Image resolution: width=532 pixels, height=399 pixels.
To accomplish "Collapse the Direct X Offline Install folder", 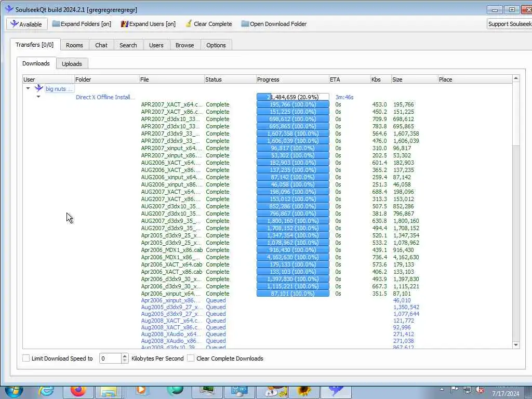I will coord(38,97).
